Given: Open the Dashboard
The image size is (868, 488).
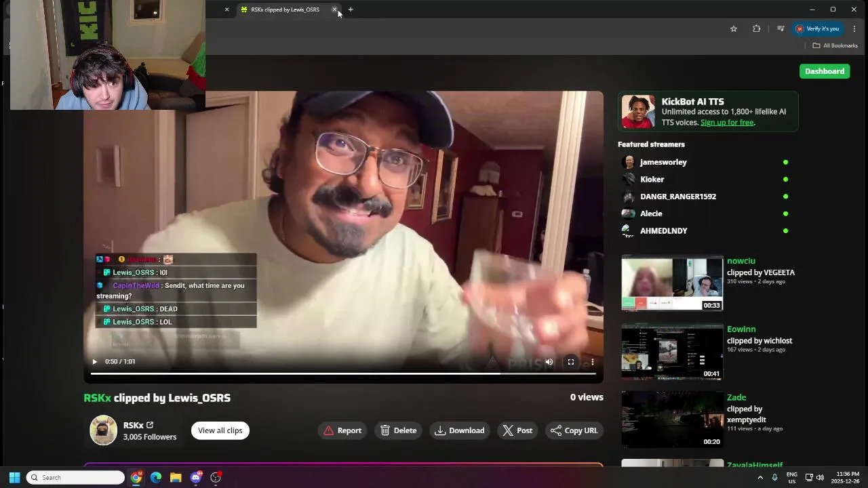Looking at the screenshot, I should click(825, 71).
